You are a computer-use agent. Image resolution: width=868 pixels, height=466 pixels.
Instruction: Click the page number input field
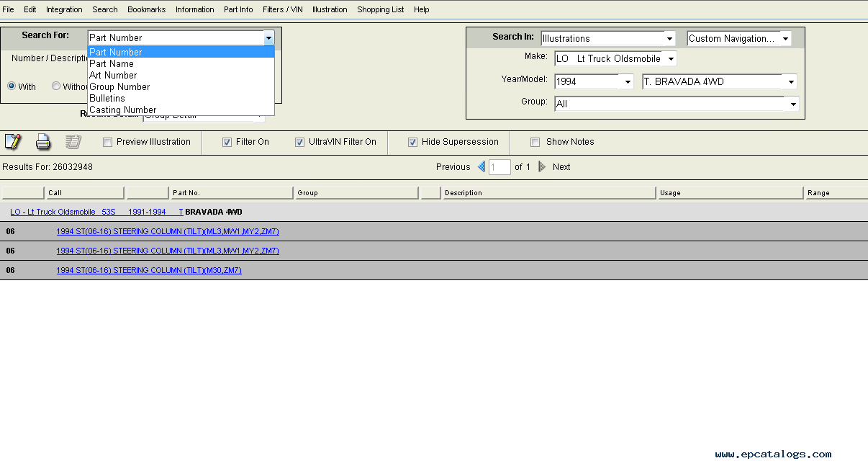pos(499,167)
